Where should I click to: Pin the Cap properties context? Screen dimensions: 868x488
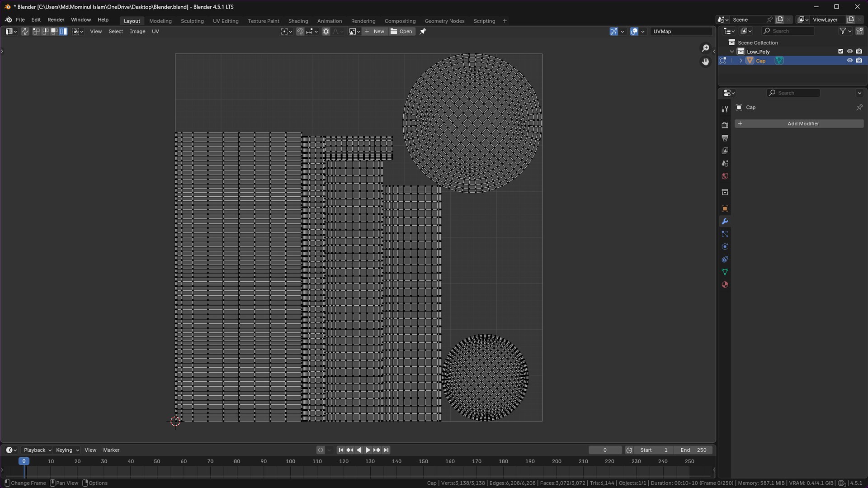click(x=859, y=108)
